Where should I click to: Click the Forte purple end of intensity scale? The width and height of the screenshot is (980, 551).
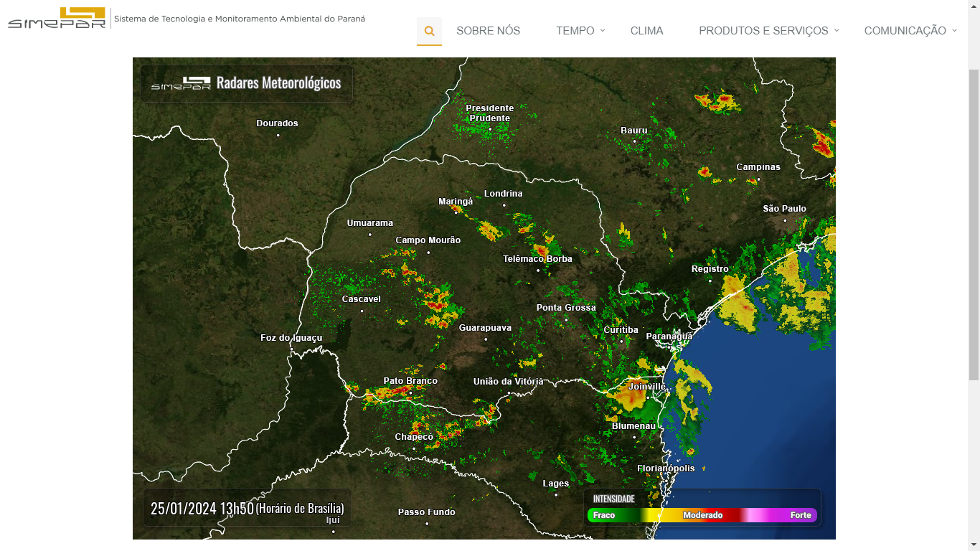pyautogui.click(x=801, y=515)
